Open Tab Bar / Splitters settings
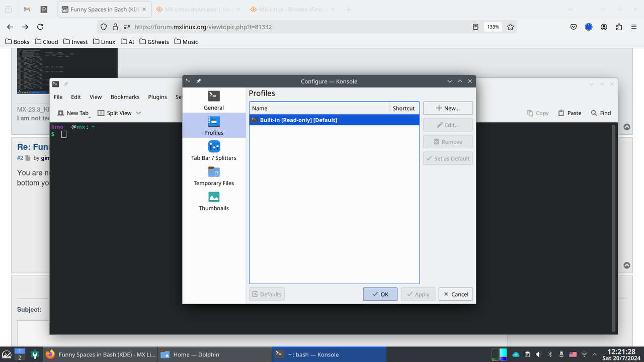 pyautogui.click(x=214, y=150)
